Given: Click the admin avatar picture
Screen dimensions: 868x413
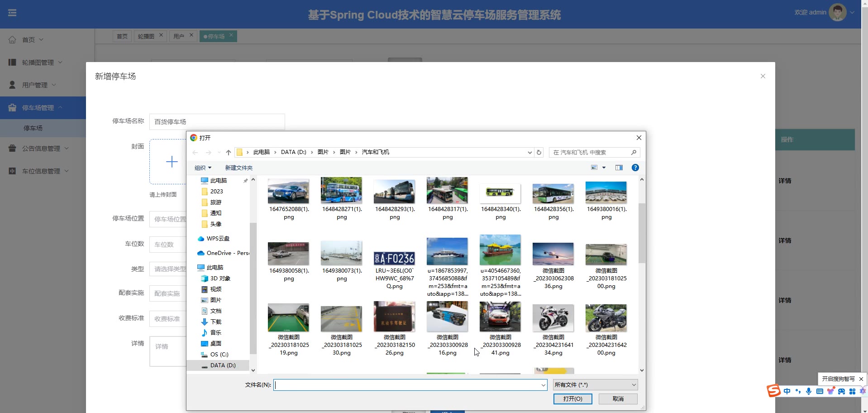Looking at the screenshot, I should (x=837, y=13).
